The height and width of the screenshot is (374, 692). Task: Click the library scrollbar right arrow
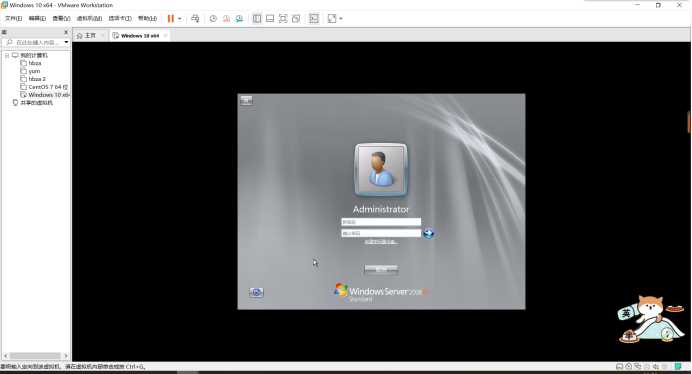pos(66,356)
